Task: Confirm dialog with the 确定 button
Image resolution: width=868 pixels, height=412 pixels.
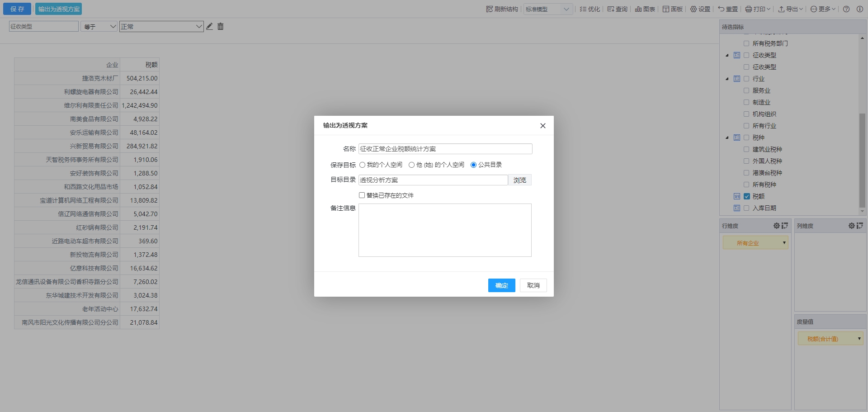Action: [501, 285]
